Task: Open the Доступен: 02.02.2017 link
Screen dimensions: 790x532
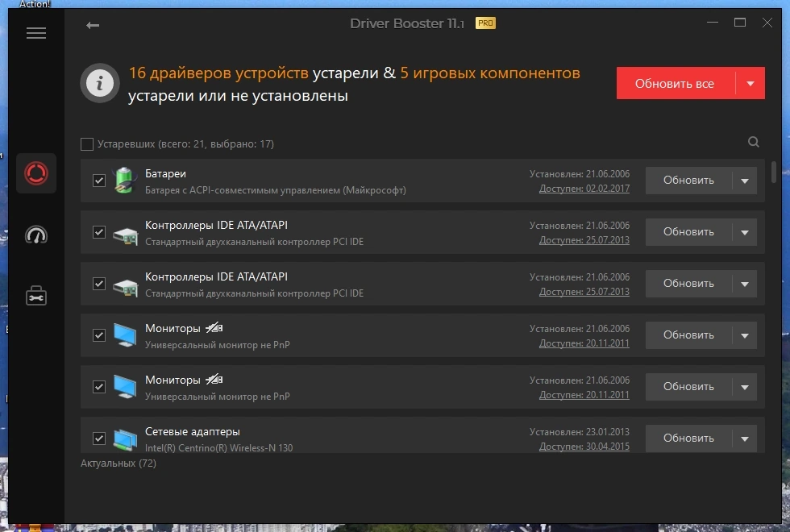Action: (x=584, y=189)
